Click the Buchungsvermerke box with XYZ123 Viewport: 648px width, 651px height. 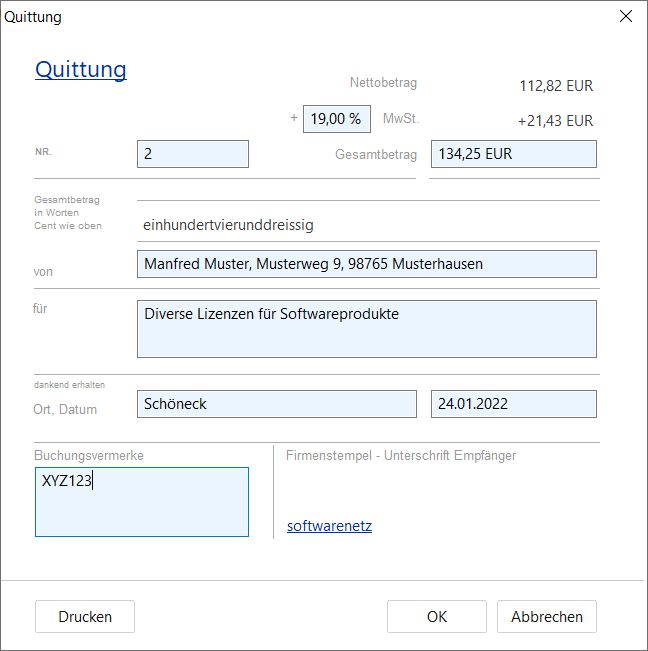pyautogui.click(x=142, y=502)
